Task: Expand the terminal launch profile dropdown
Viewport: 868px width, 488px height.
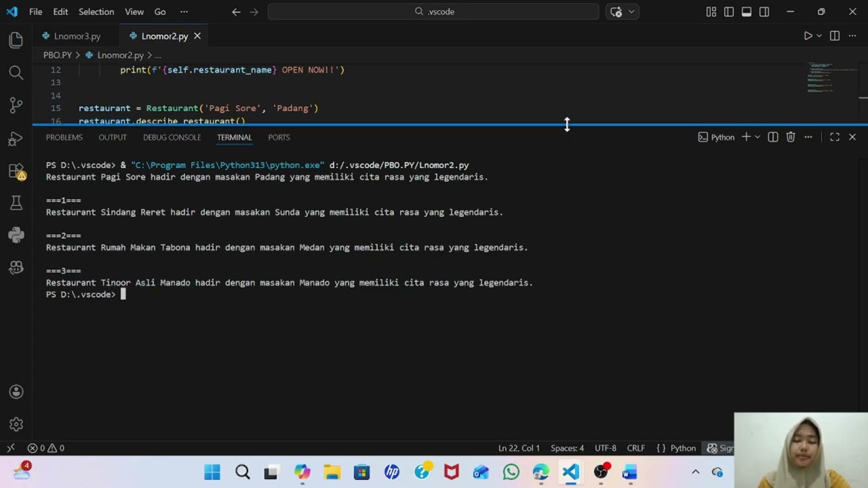Action: [x=757, y=137]
